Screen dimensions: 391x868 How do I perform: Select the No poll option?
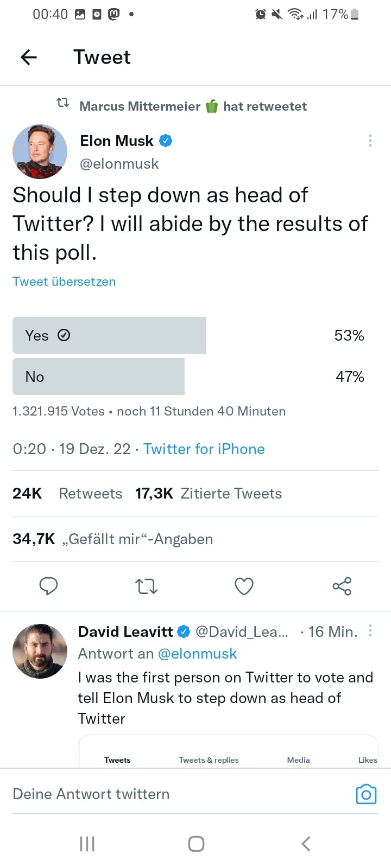pos(98,376)
